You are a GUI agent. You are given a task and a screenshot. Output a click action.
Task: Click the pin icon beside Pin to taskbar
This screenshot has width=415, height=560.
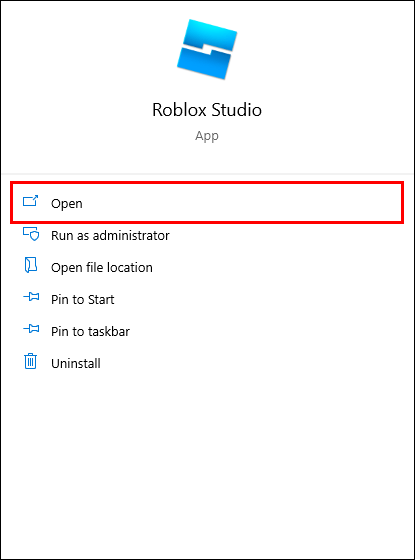pyautogui.click(x=31, y=328)
